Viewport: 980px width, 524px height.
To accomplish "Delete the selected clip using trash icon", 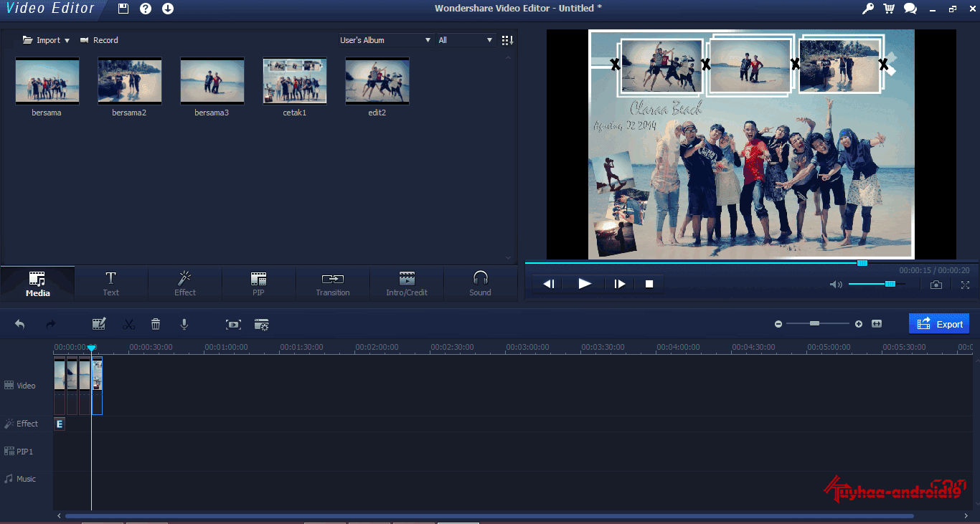I will click(156, 325).
